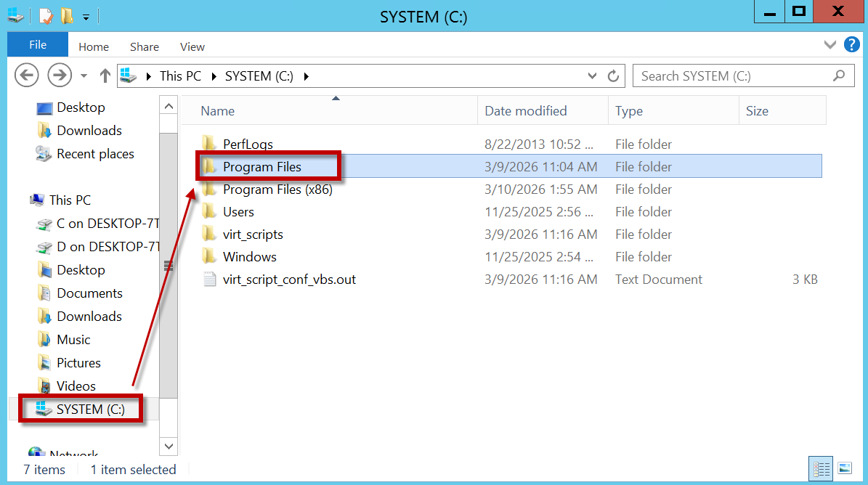Click the search magnifier icon
Viewport: 868px width, 485px height.
839,76
